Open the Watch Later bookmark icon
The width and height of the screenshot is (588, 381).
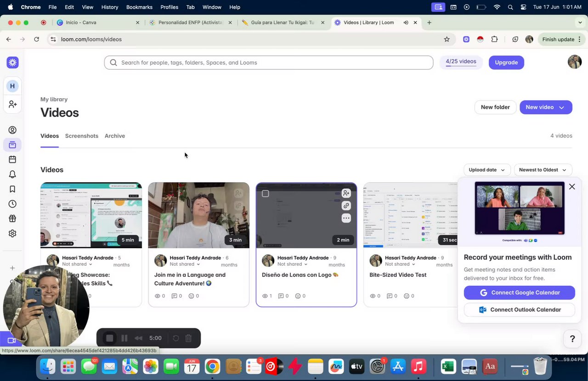pos(12,189)
